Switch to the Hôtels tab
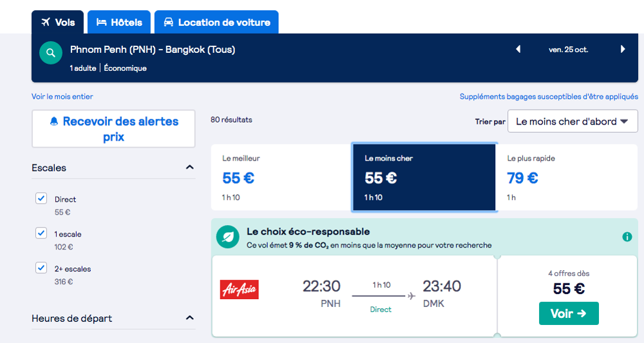The width and height of the screenshot is (644, 343). point(119,22)
